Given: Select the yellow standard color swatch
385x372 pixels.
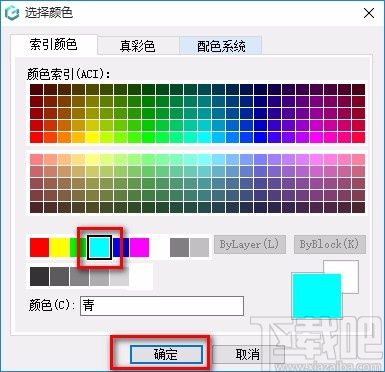Looking at the screenshot, I should coord(59,247).
